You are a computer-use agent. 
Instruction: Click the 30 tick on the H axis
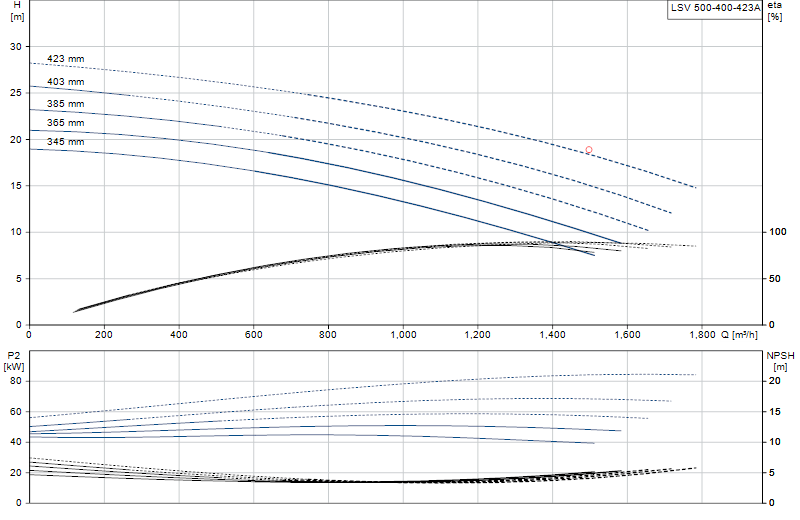(x=16, y=46)
